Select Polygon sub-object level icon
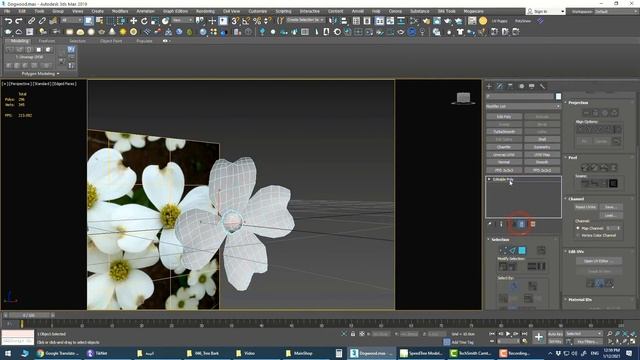 [x=522, y=250]
